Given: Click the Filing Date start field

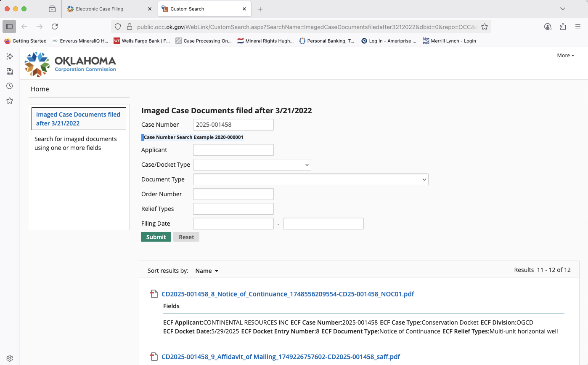Looking at the screenshot, I should click(x=233, y=224).
